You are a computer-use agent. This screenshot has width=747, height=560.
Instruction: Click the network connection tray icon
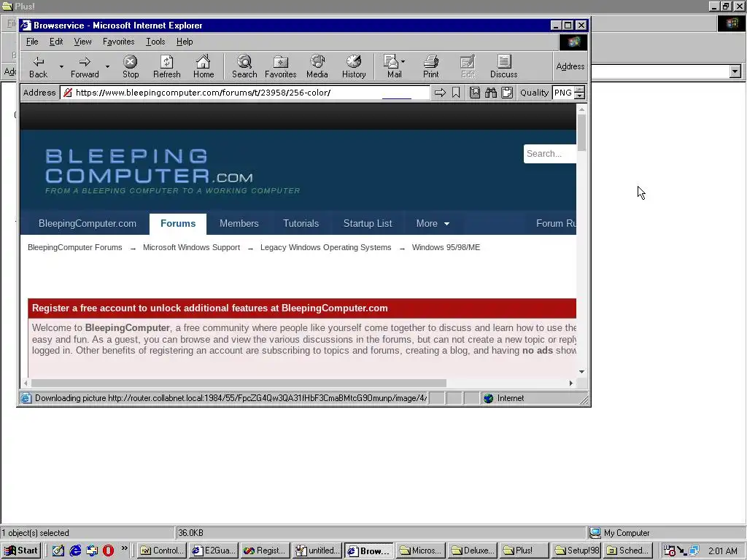click(x=694, y=551)
